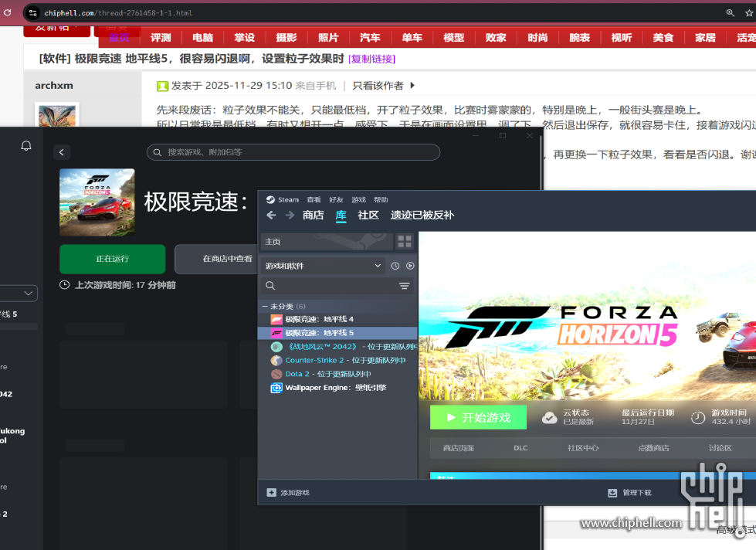Bookmark the page using the star icon

point(748,13)
